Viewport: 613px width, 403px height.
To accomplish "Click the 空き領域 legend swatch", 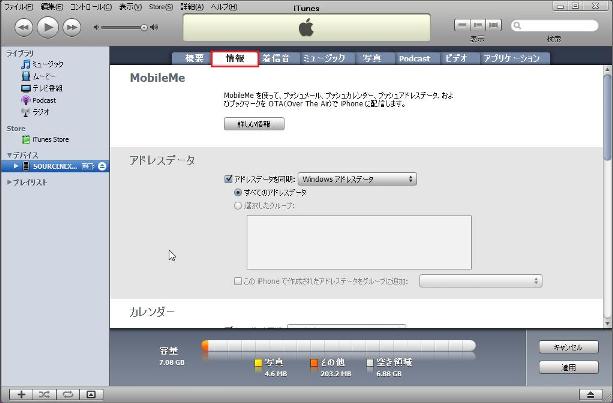I will click(370, 363).
